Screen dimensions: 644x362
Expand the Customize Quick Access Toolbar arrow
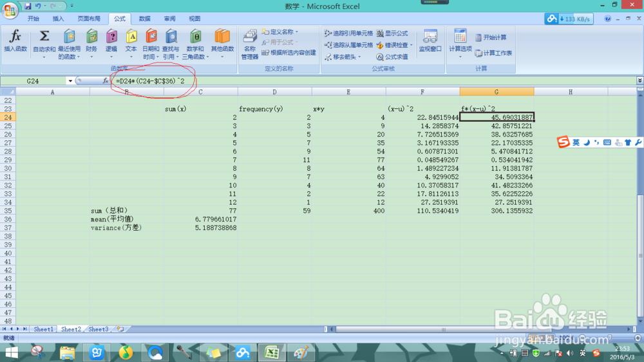(72, 6)
